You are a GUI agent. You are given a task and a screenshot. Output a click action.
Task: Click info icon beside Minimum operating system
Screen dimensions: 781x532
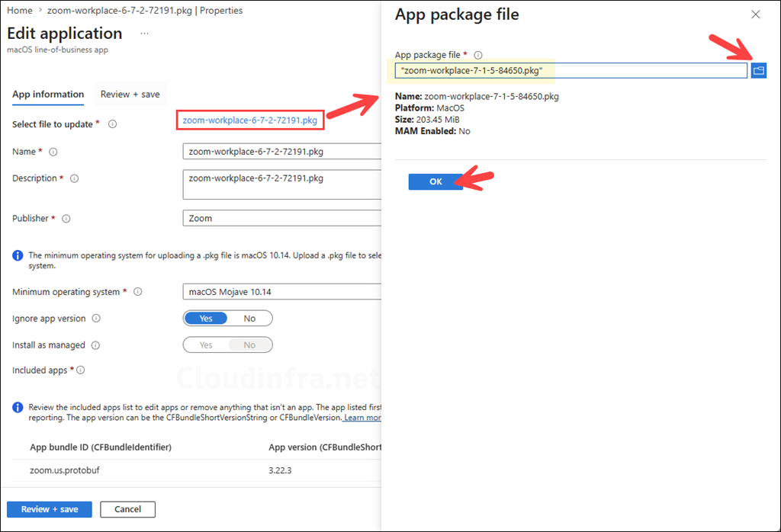[x=138, y=292]
